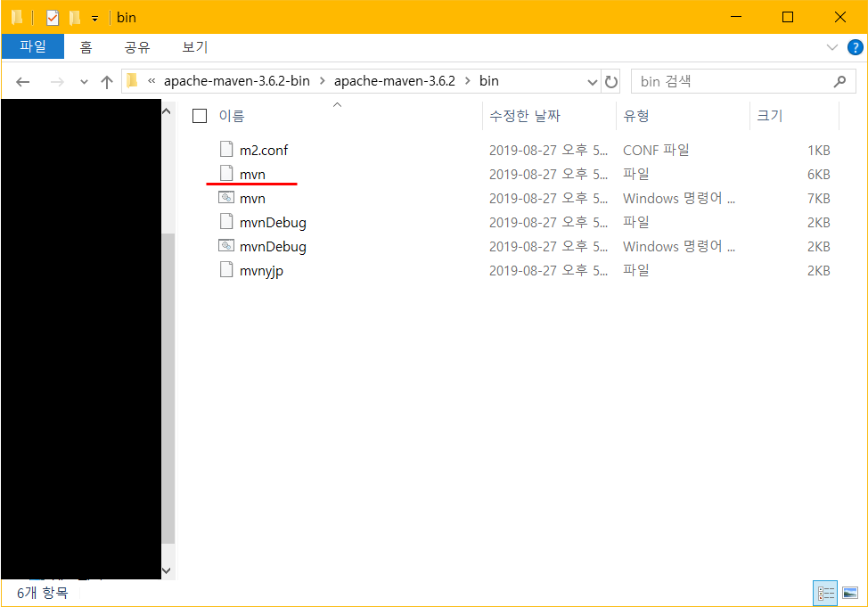868x607 pixels.
Task: Select the mvn Windows command script icon
Action: point(226,197)
